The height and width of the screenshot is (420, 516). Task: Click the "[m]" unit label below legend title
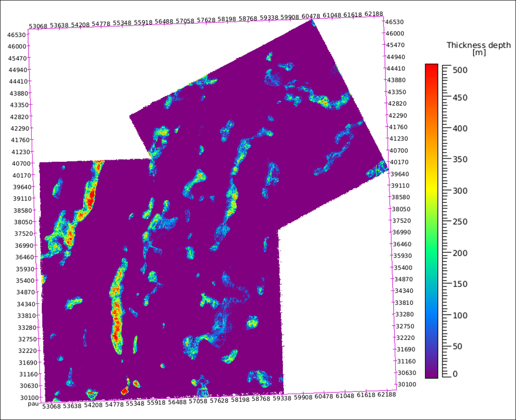coord(478,53)
